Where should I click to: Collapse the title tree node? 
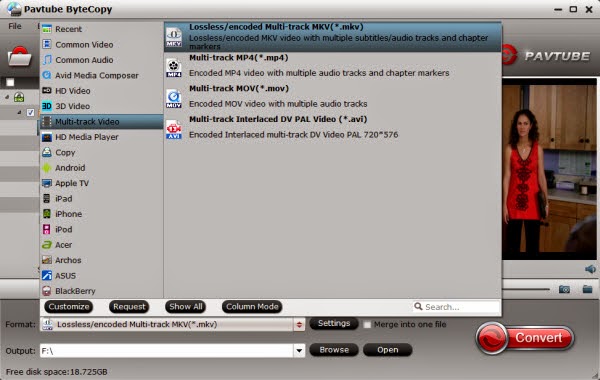click(19, 112)
